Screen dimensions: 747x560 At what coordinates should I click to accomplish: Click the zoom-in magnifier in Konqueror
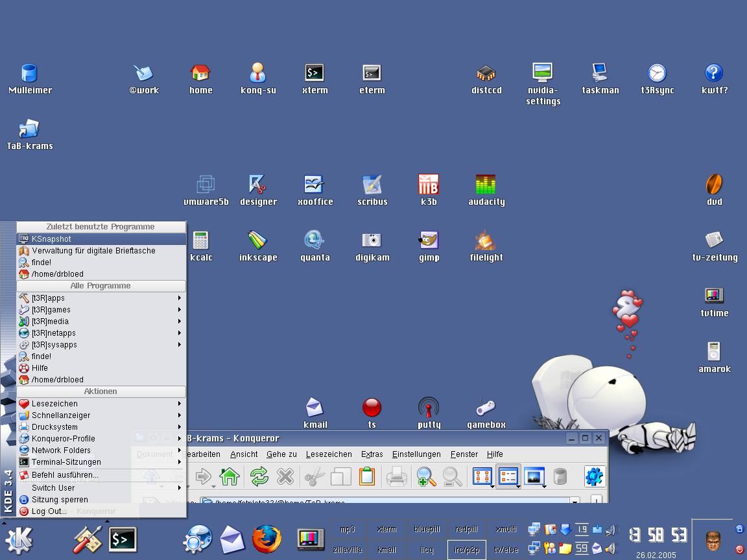[426, 477]
